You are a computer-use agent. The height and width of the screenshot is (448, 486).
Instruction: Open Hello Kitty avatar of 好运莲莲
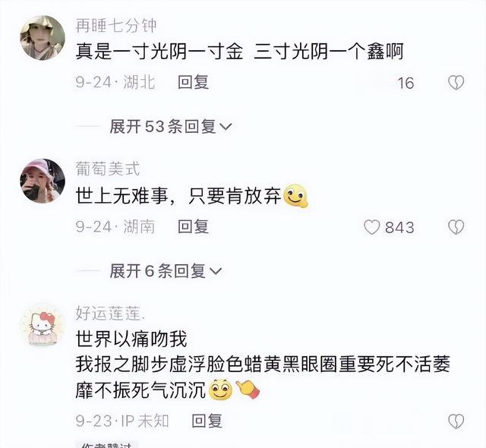(x=43, y=325)
